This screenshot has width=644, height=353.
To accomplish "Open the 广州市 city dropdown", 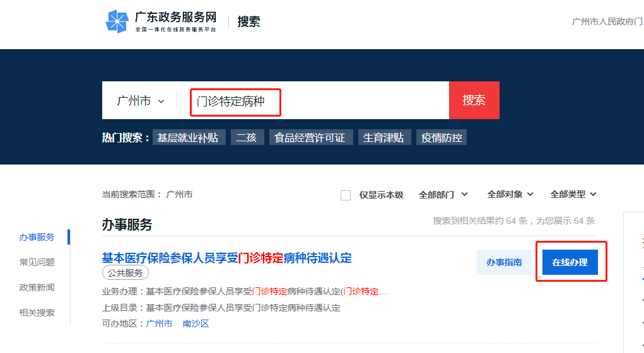I will (x=140, y=101).
